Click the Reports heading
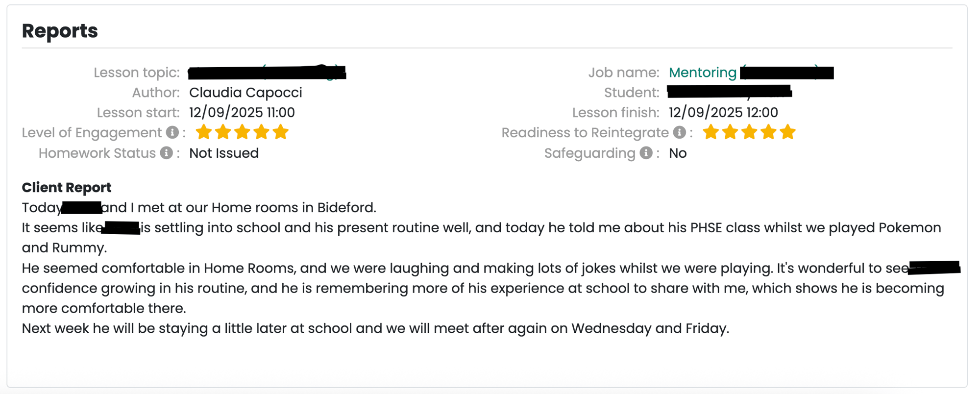Screen dimensions: 980x394 (60, 31)
